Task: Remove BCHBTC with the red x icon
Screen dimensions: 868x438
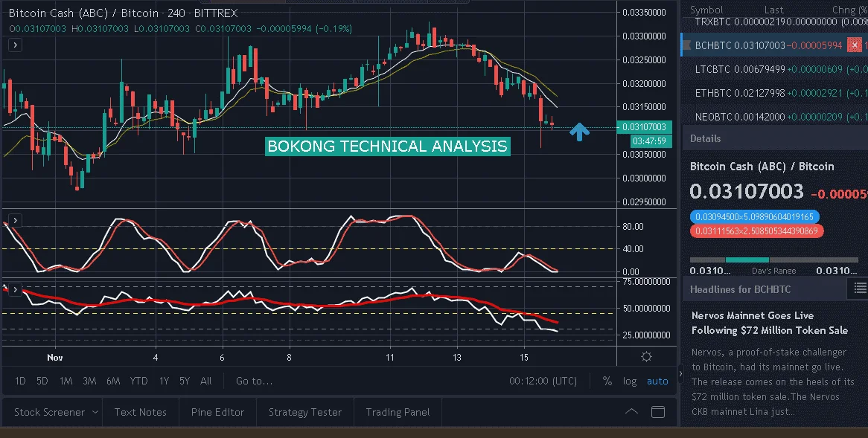Action: click(855, 45)
